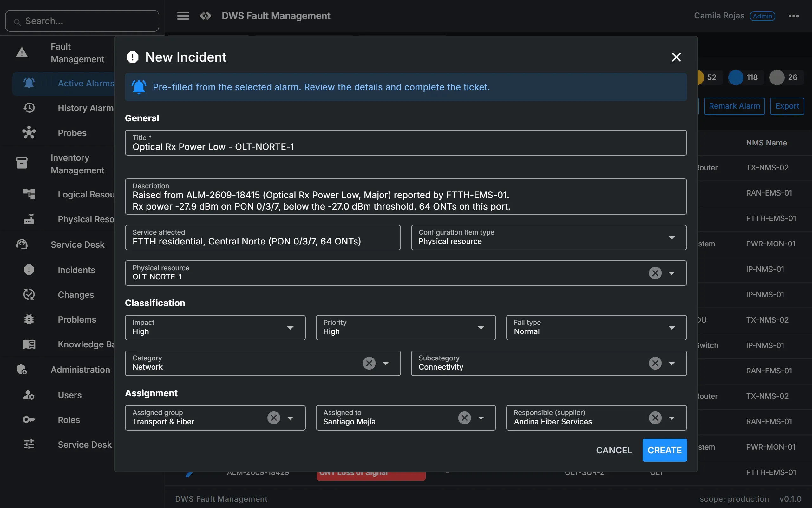Clear the Assigned to Santiago Mejía value

tap(464, 418)
